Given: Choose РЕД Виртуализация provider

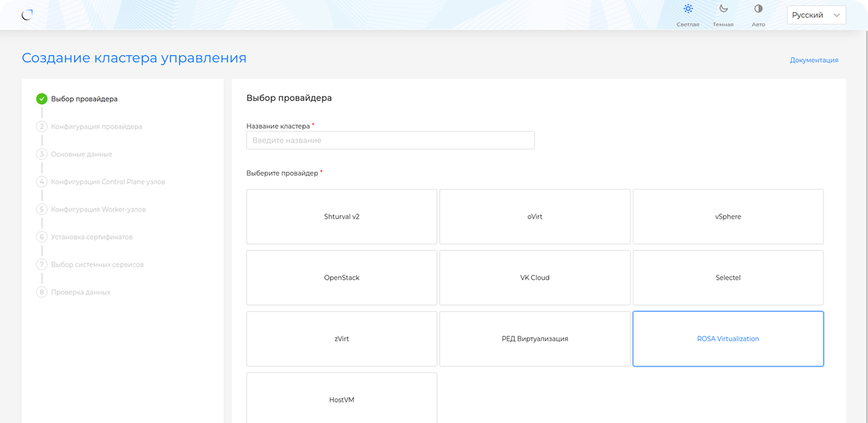Looking at the screenshot, I should [x=535, y=339].
